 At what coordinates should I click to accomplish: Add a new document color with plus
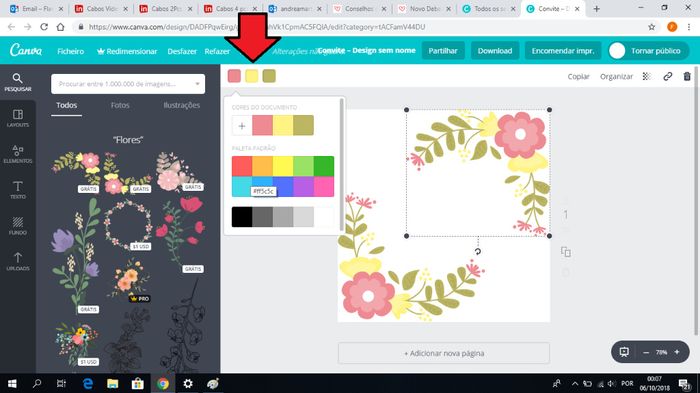click(242, 125)
